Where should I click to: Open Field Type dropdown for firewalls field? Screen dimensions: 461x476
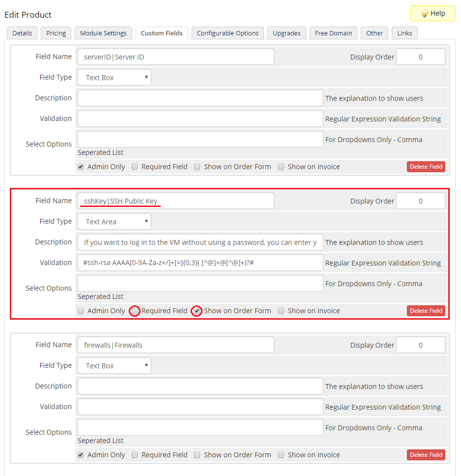[x=115, y=366]
